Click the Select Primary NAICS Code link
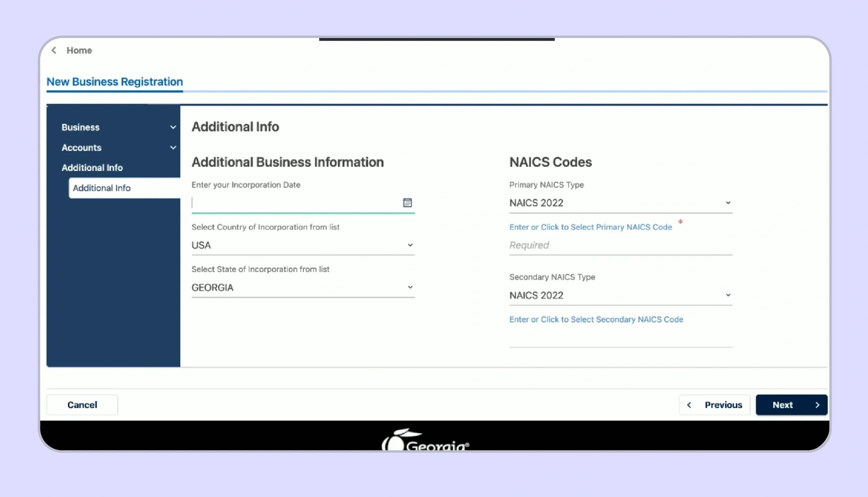This screenshot has width=868, height=497. [x=591, y=227]
